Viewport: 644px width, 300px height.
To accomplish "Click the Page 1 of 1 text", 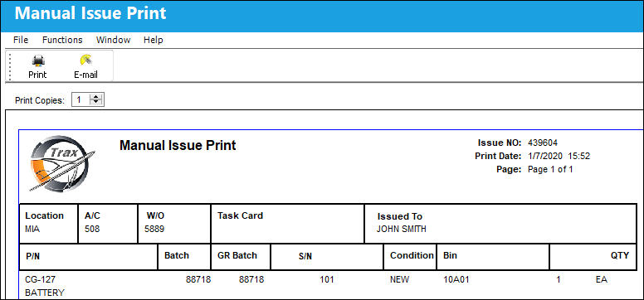I will pyautogui.click(x=550, y=169).
